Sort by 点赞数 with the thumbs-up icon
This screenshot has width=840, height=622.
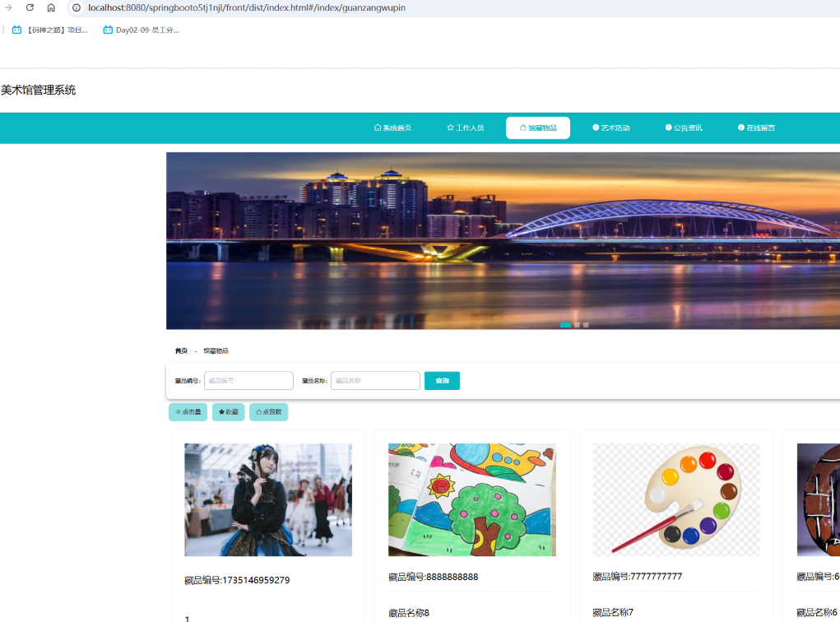pyautogui.click(x=268, y=412)
